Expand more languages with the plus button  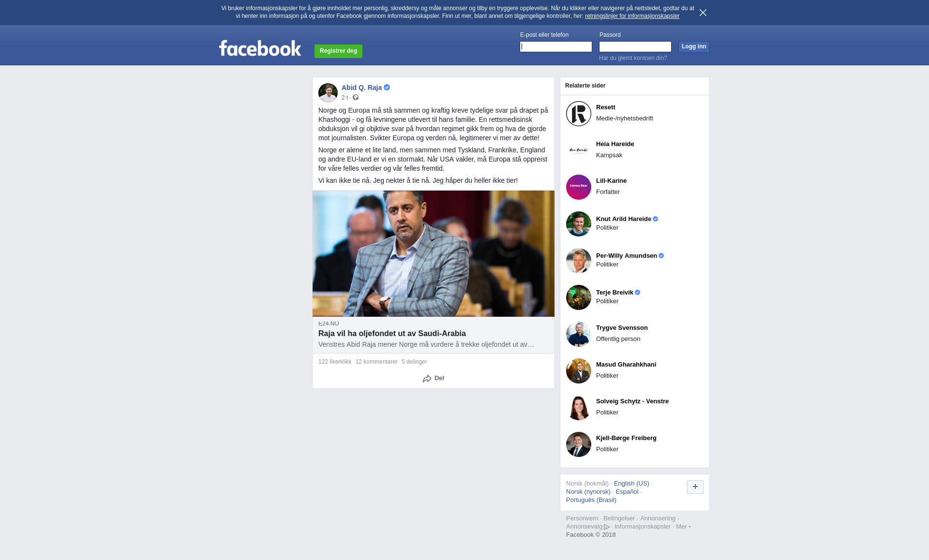pos(695,487)
